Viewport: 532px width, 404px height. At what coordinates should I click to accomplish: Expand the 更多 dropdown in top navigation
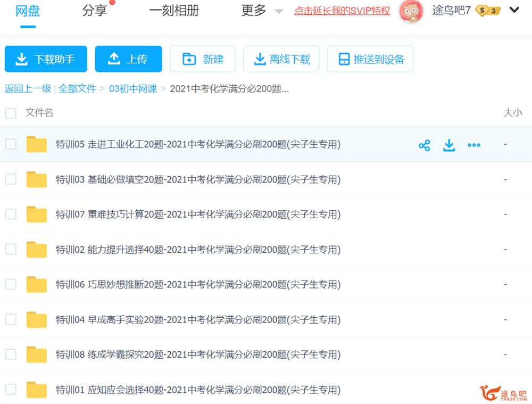click(262, 11)
